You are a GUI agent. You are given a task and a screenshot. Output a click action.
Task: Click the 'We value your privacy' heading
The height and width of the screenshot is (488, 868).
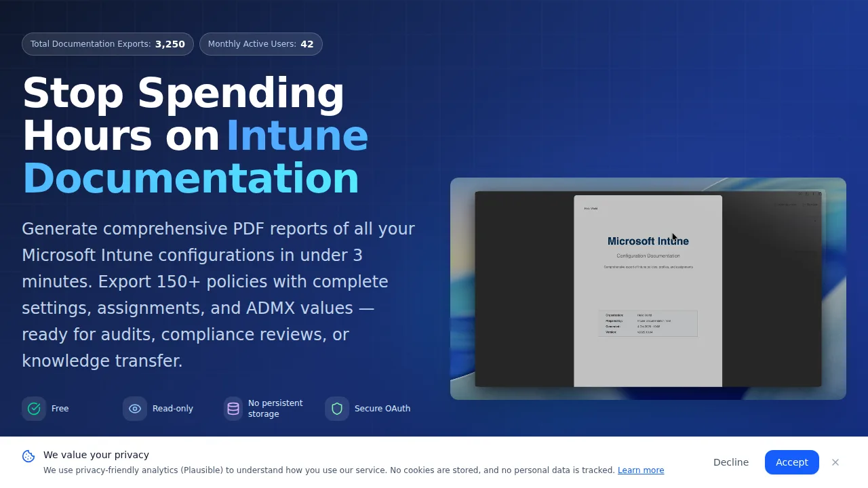tap(96, 455)
